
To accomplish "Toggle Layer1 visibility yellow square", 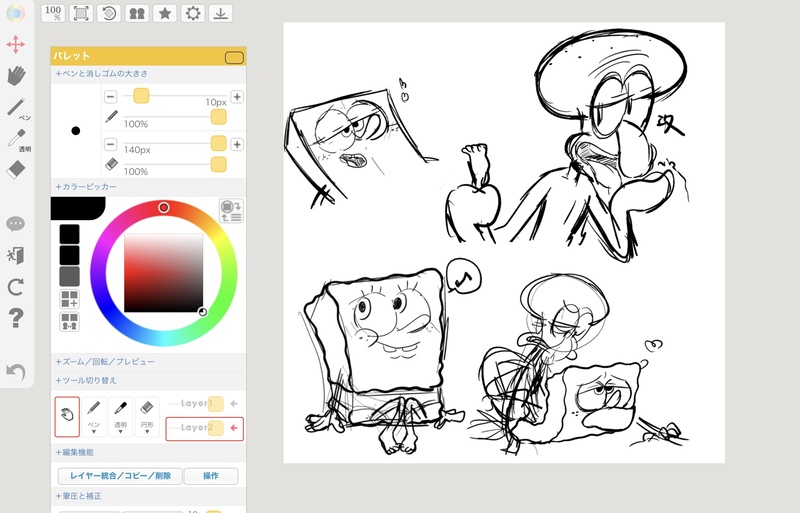I will (215, 404).
